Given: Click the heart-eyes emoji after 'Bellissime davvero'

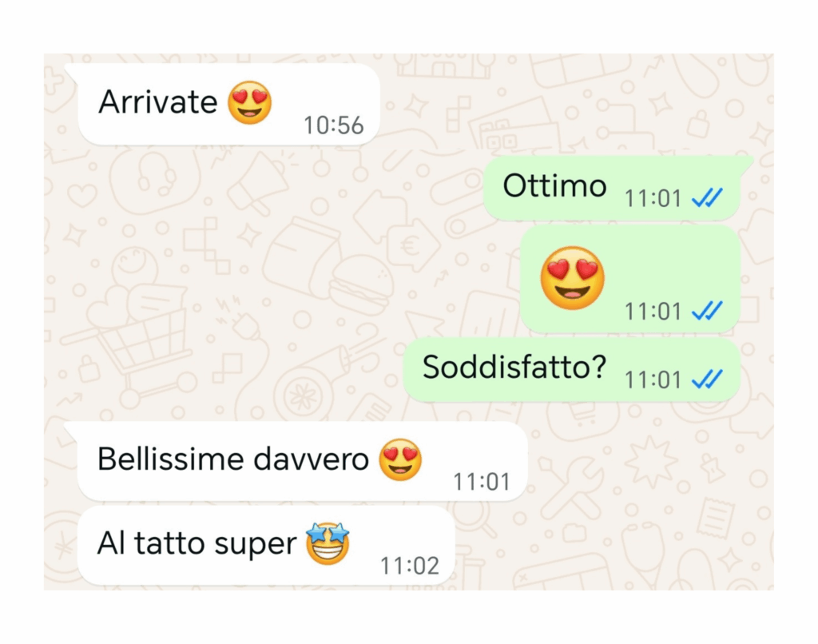Looking at the screenshot, I should 400,459.
